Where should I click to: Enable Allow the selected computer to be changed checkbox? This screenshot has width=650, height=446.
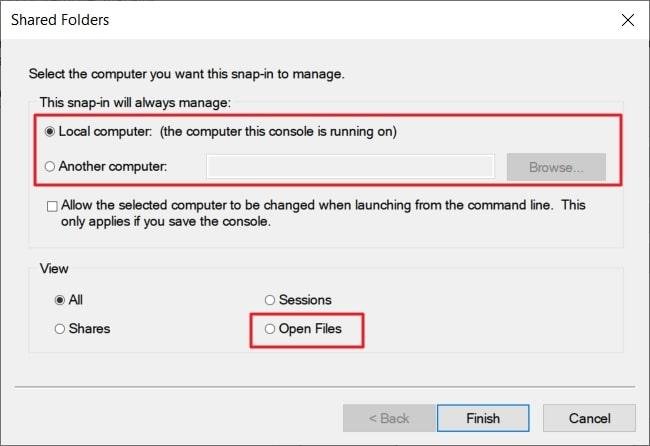(x=52, y=205)
